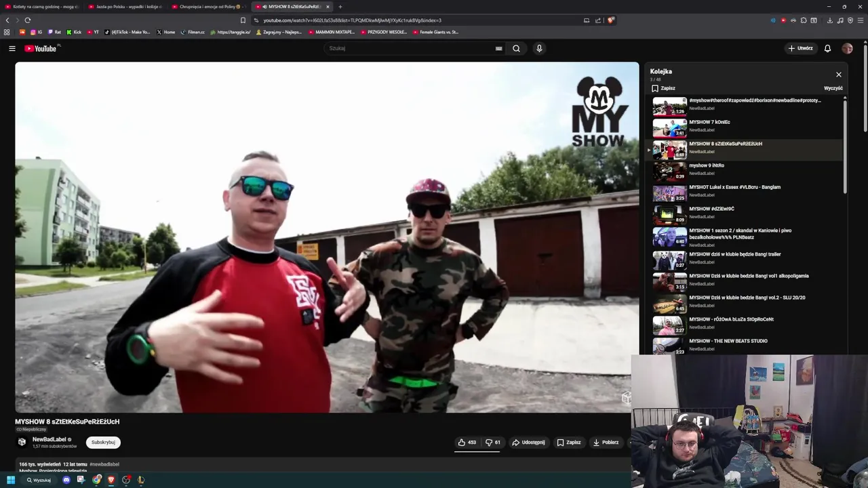The height and width of the screenshot is (488, 868).
Task: Play MYSHOW 7 kOniEc from queue
Action: pyautogui.click(x=746, y=127)
